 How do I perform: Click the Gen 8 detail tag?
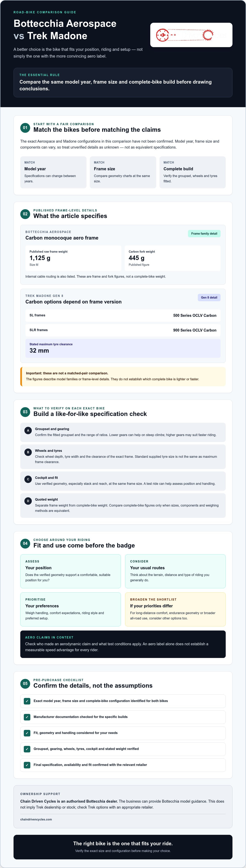(x=209, y=298)
